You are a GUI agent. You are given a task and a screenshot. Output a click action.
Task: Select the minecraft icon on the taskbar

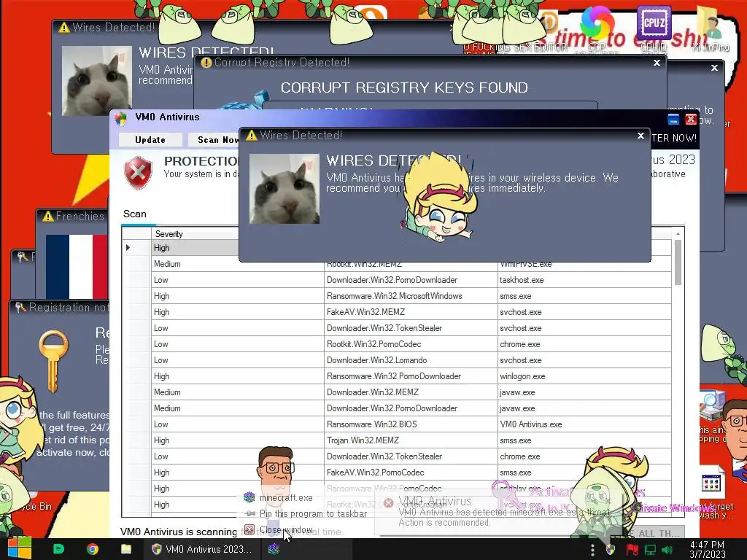pos(274,549)
